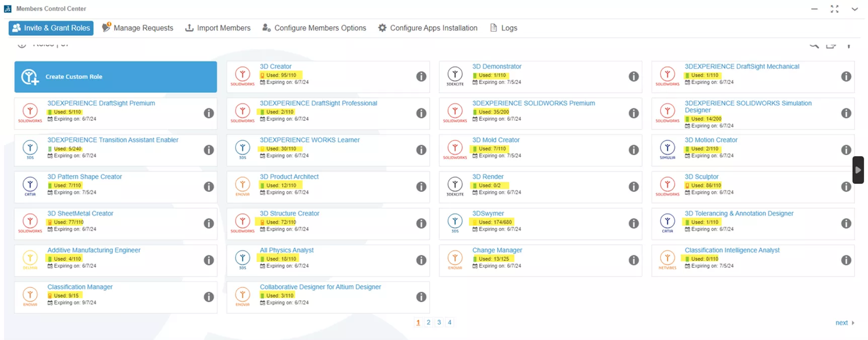The width and height of the screenshot is (868, 340).
Task: Go to Configure Apps Installation tab
Action: click(428, 28)
